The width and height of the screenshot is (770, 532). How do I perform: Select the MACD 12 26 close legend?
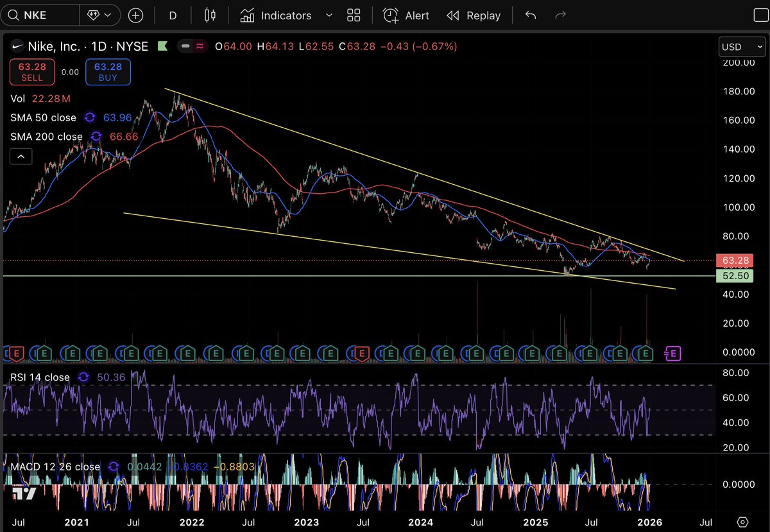55,467
